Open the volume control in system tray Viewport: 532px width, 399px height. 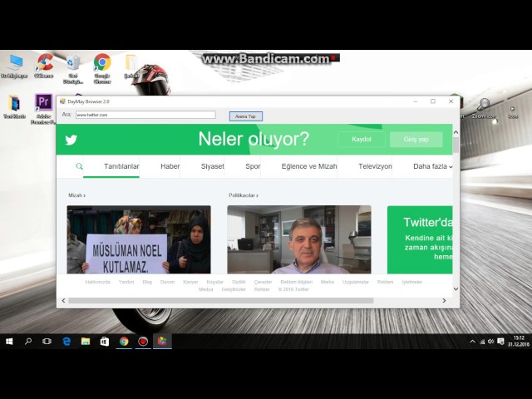pyautogui.click(x=490, y=342)
